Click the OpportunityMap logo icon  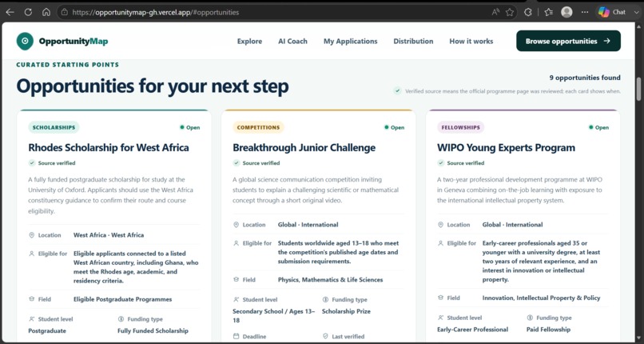click(25, 41)
